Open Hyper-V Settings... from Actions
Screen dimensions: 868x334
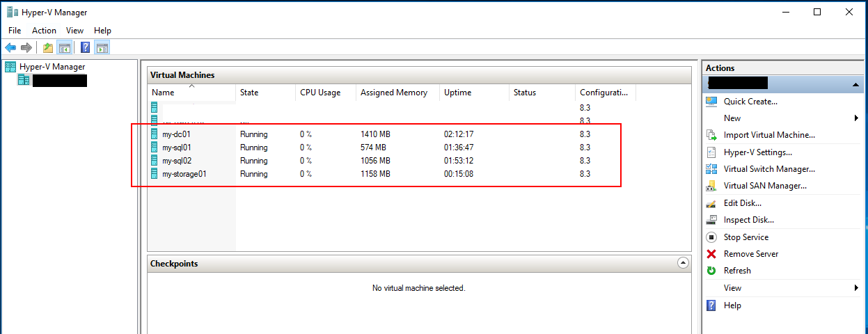pos(758,152)
